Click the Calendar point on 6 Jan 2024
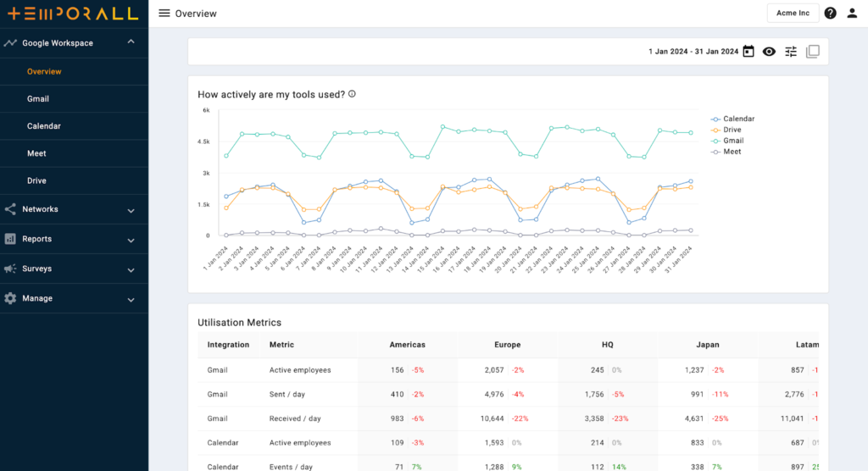This screenshot has width=868, height=471. coord(304,223)
